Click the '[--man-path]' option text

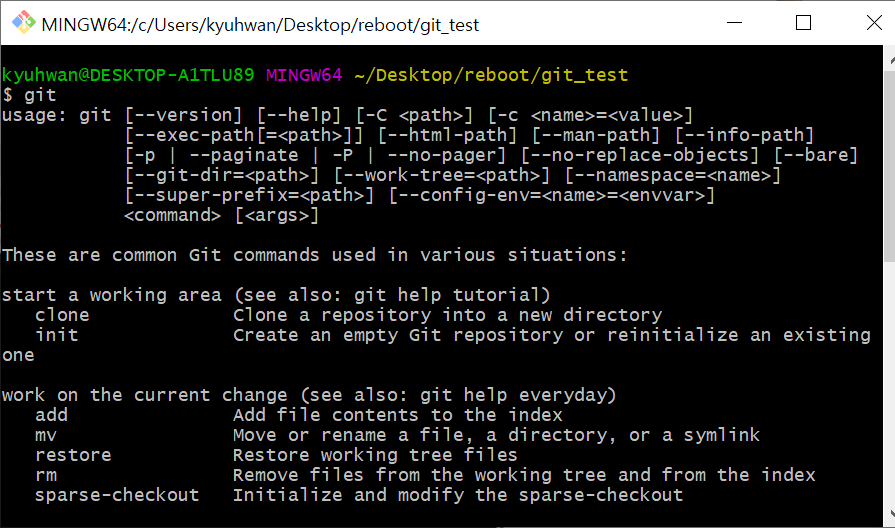click(596, 135)
